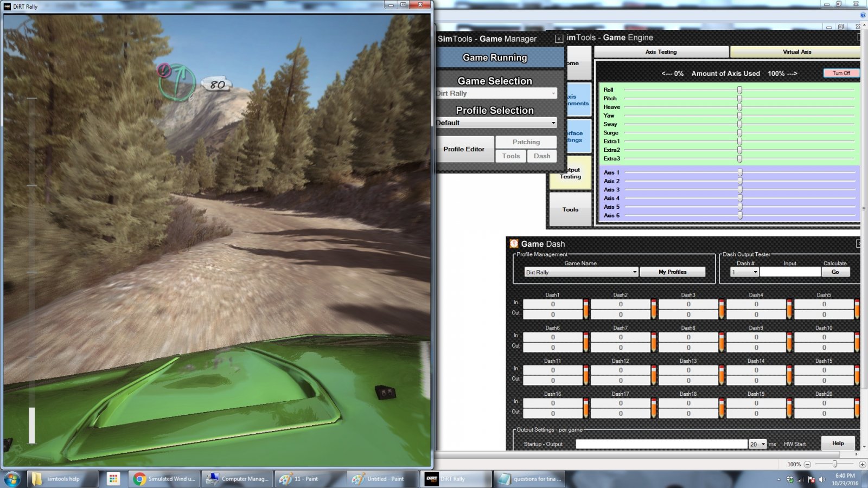The height and width of the screenshot is (488, 868).
Task: Open the Untitled - Paint taskbar window
Action: point(382,479)
